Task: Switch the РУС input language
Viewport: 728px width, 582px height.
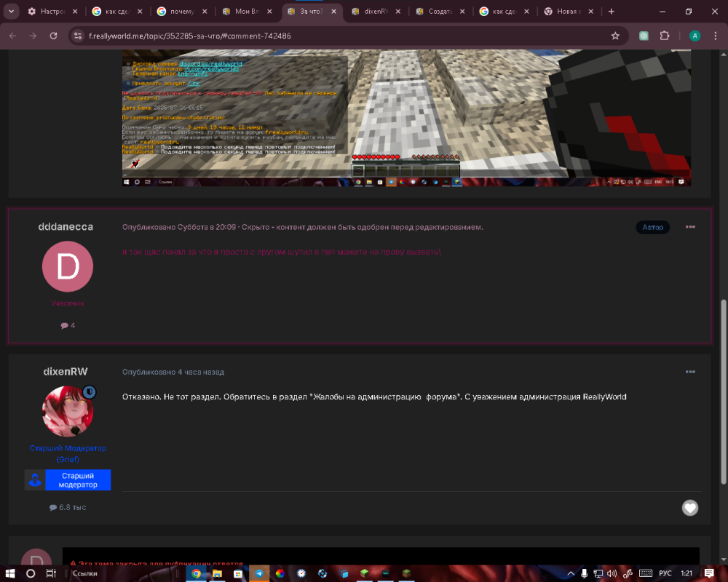Action: coord(665,574)
